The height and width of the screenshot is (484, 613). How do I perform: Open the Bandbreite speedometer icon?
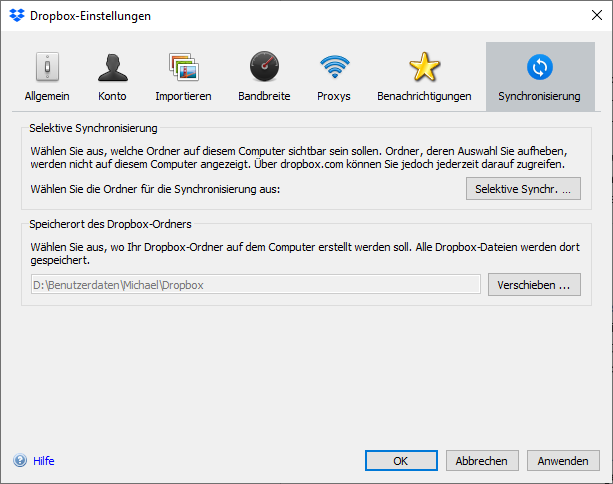pos(264,66)
